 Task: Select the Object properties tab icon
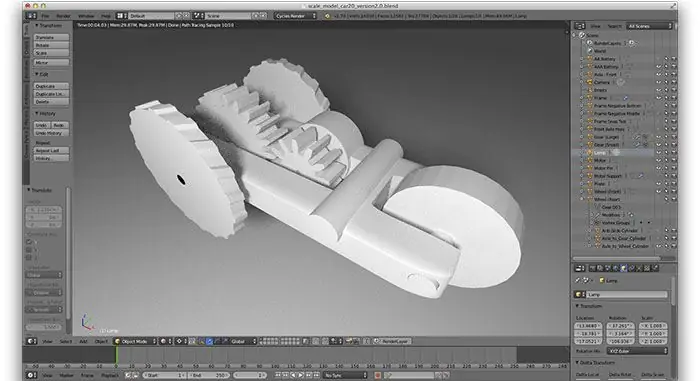coord(624,268)
